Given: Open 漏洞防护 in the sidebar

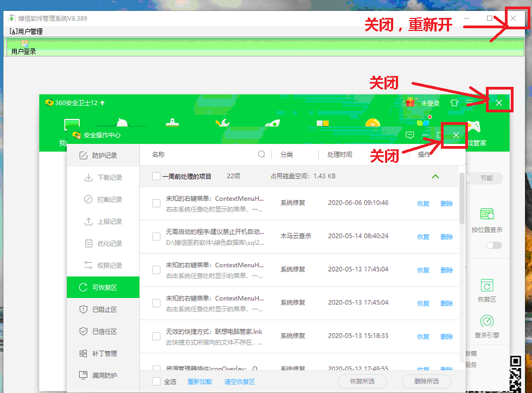Looking at the screenshot, I should [103, 375].
